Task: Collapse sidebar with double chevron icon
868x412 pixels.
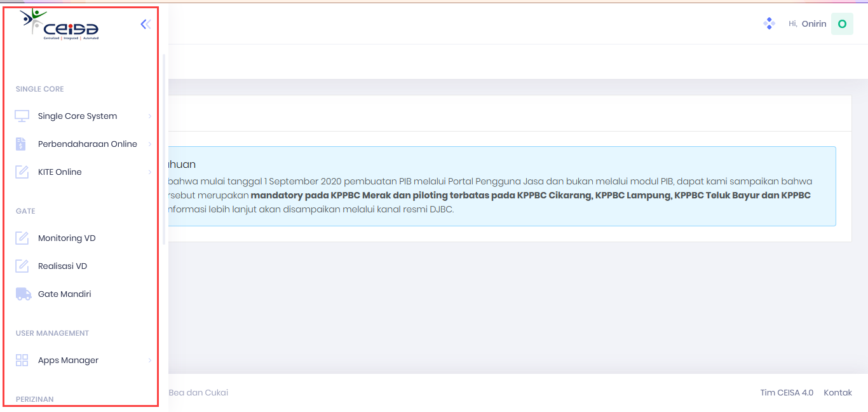Action: coord(146,24)
